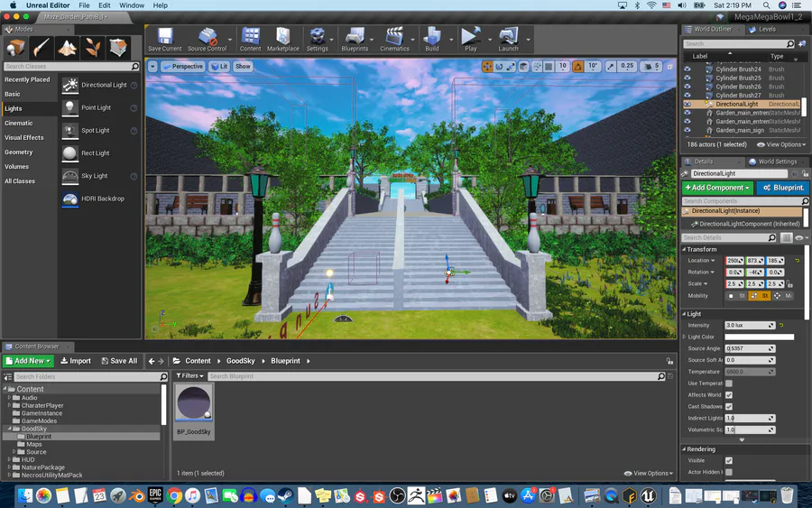Open the Location type dropdown
This screenshot has height=508, width=812.
702,261
